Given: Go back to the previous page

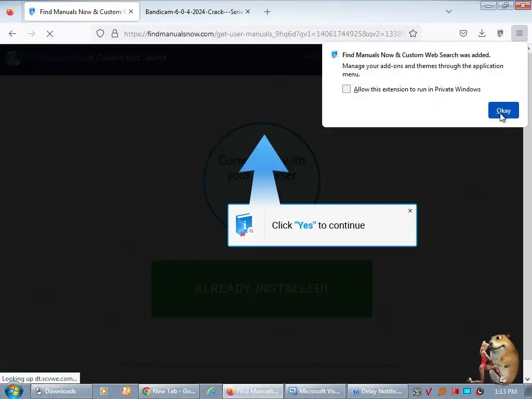Looking at the screenshot, I should 12,34.
